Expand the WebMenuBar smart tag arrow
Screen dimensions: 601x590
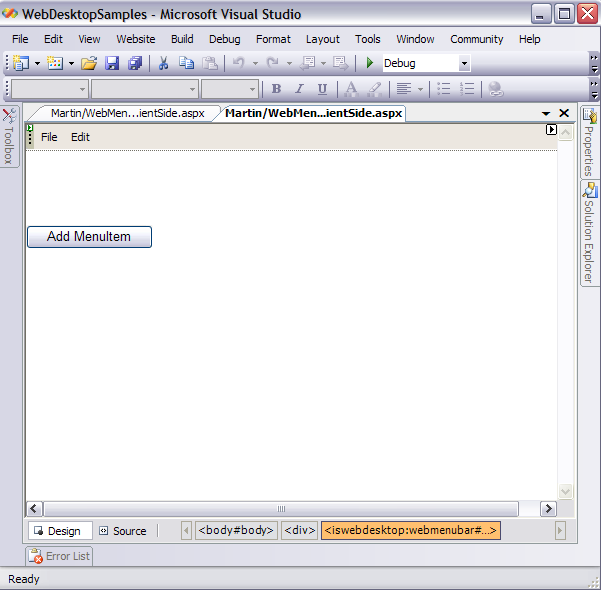(551, 130)
